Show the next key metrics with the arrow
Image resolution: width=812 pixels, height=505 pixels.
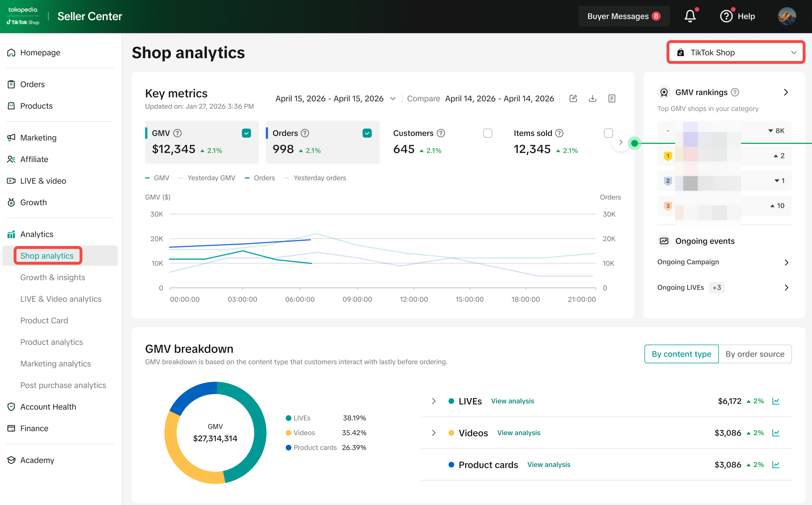pyautogui.click(x=621, y=142)
